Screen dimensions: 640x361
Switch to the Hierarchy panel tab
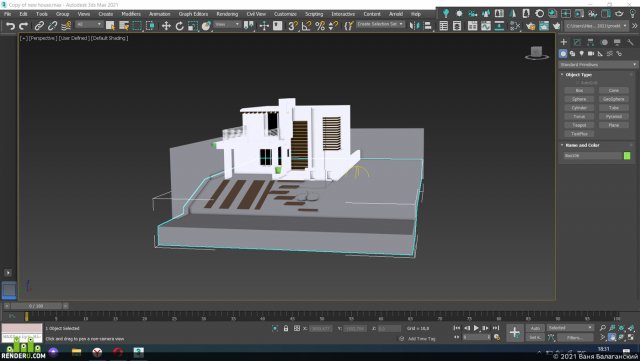(x=590, y=42)
